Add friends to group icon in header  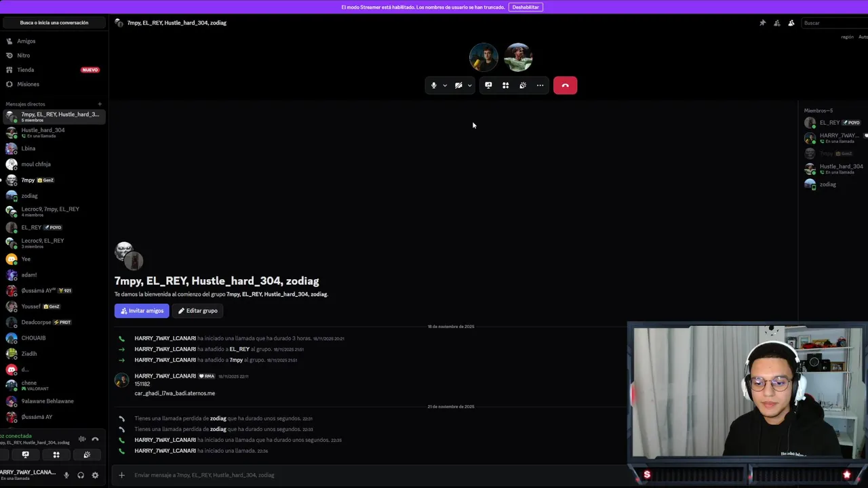pos(776,23)
